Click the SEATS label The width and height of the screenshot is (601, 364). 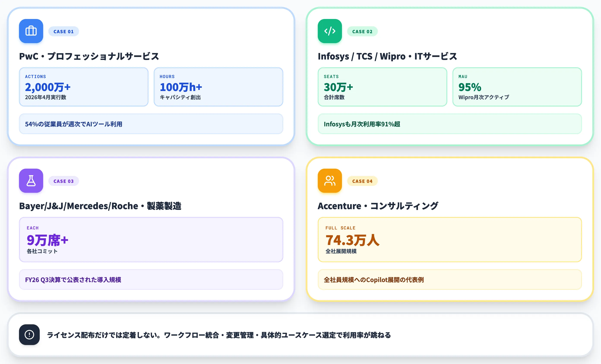(x=331, y=77)
